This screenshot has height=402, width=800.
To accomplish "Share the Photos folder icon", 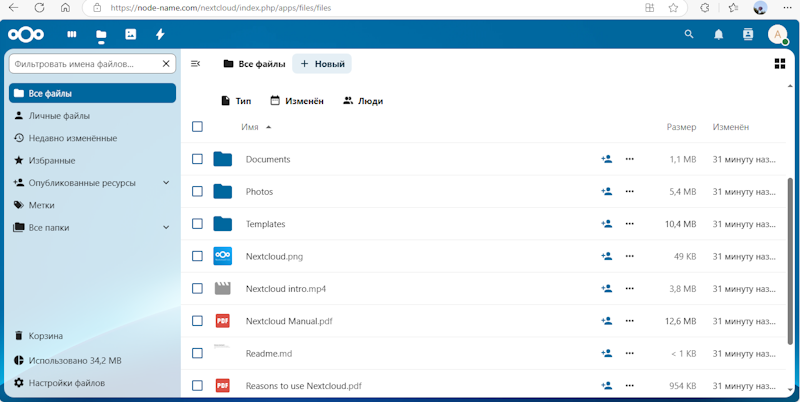I will (x=607, y=191).
